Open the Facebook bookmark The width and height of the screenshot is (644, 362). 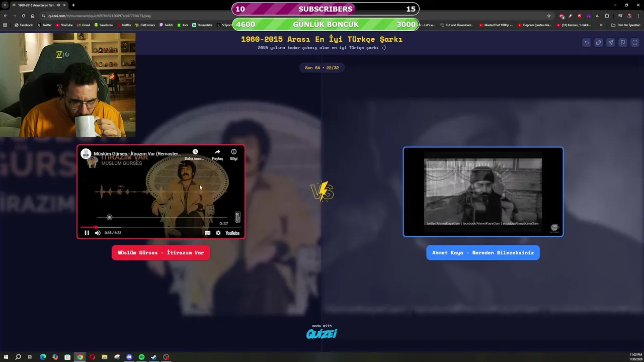(24, 25)
